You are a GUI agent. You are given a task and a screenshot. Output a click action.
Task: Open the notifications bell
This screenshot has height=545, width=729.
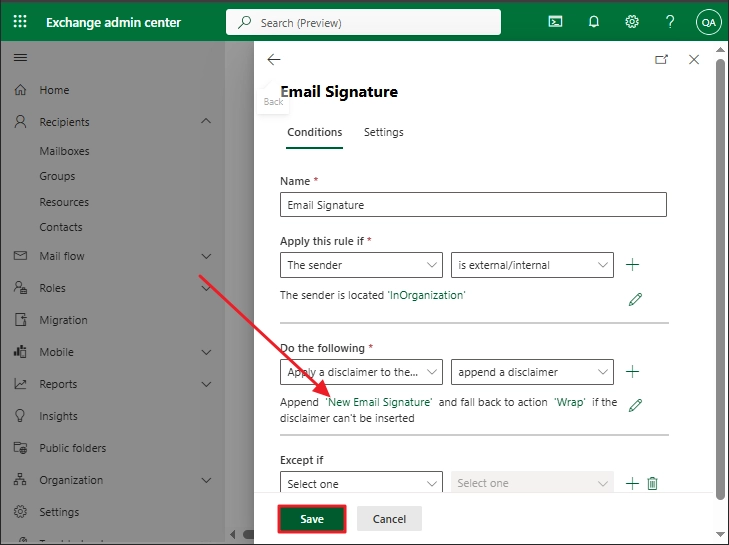pos(594,21)
